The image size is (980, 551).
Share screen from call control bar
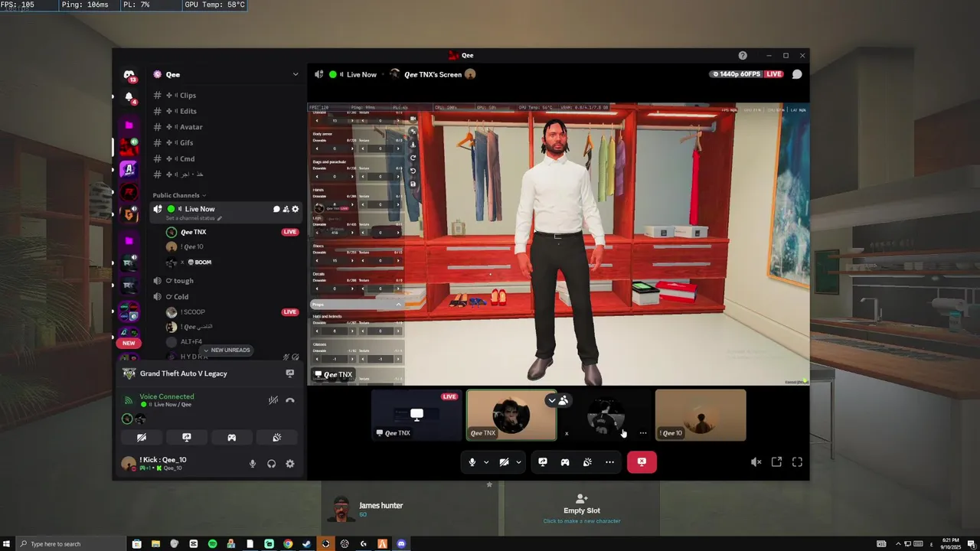coord(543,462)
